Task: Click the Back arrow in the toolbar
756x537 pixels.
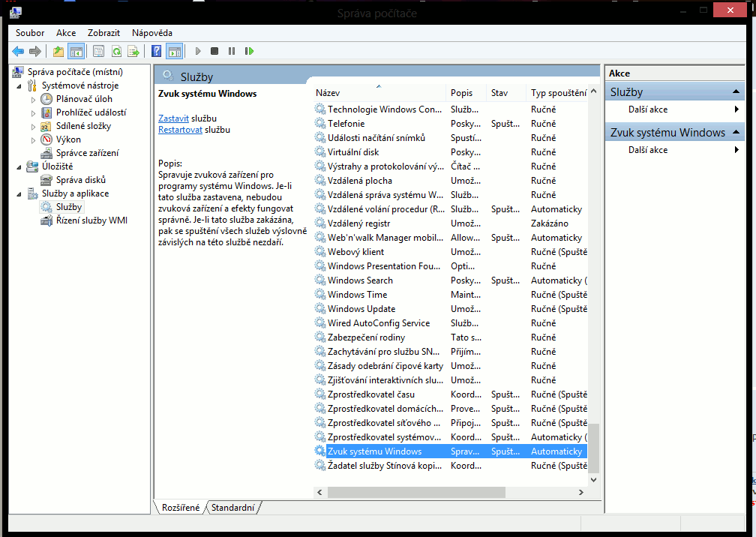Action: [x=18, y=51]
